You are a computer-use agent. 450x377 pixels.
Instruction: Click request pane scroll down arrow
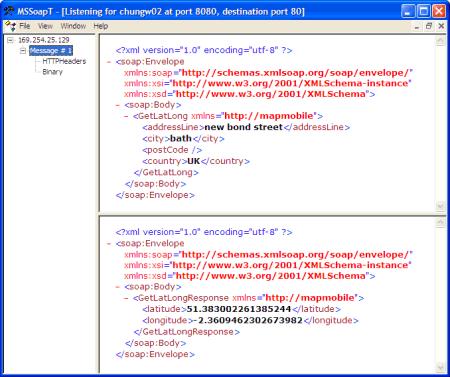pos(440,206)
